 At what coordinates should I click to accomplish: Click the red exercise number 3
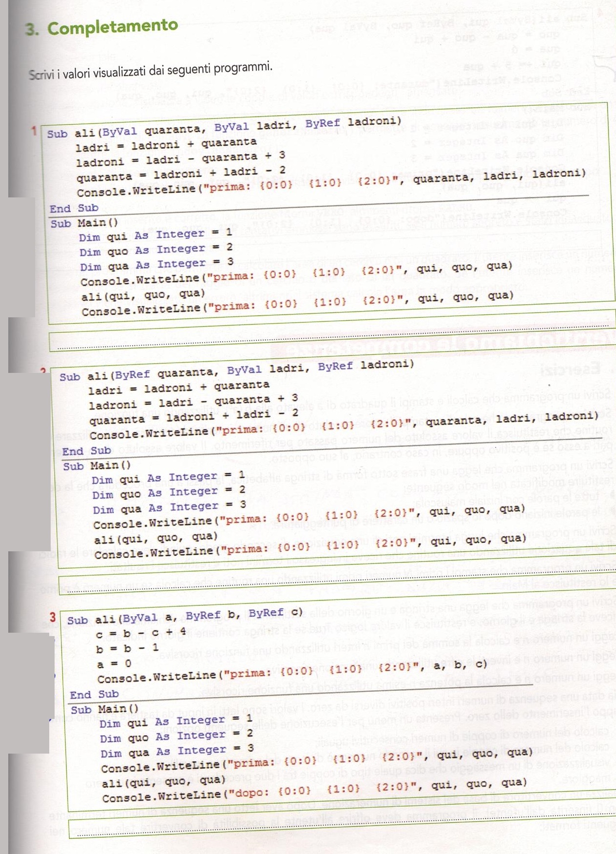pos(53,618)
